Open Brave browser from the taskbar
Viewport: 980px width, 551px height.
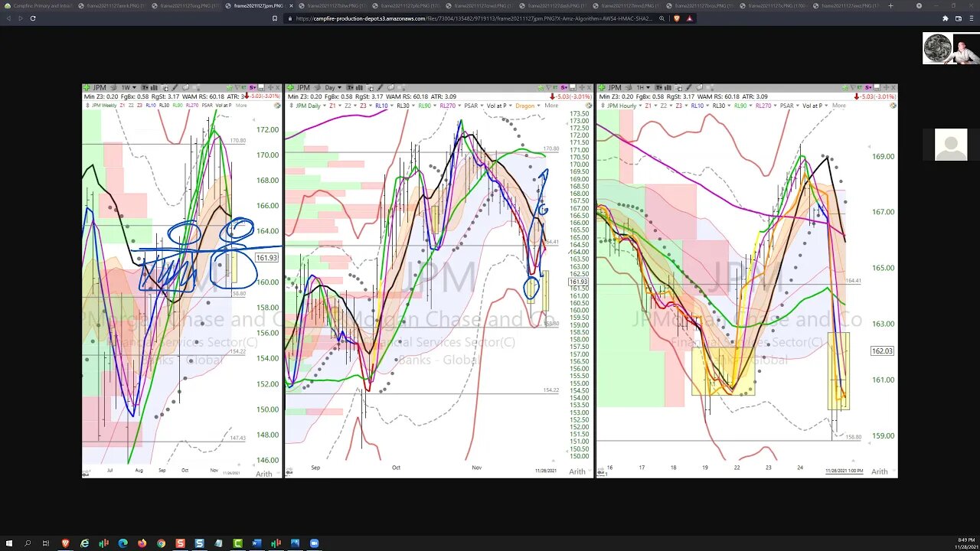tap(65, 543)
